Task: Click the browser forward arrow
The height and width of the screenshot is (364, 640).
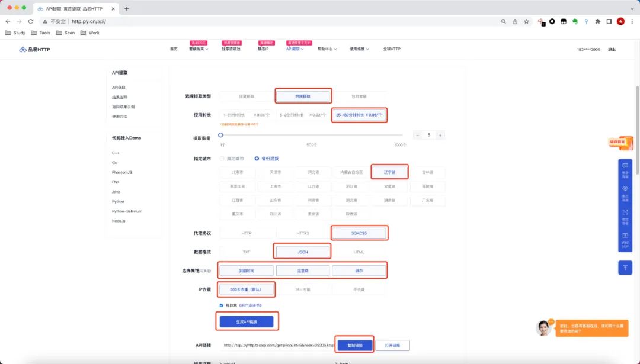Action: click(19, 21)
